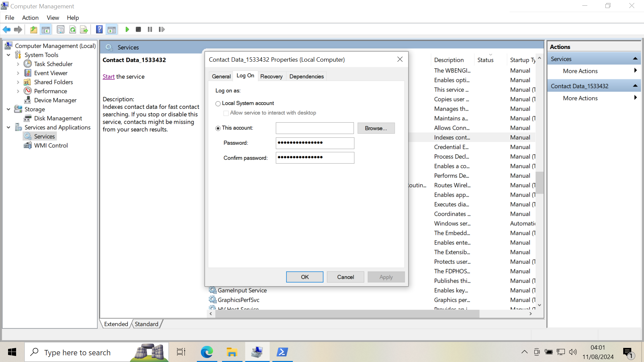Collapse the System Tools tree node
Image resolution: width=644 pixels, height=362 pixels.
[x=8, y=55]
